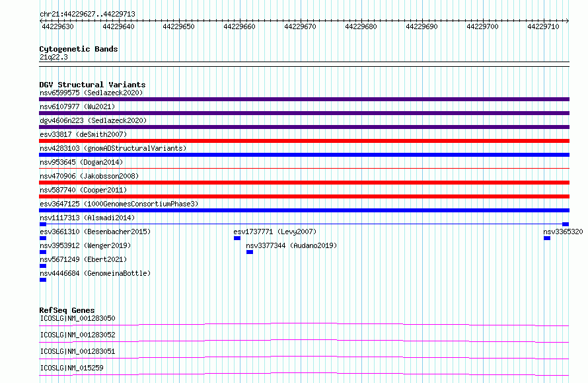Open variant label esv1737771 (Levy2007)

275,232
